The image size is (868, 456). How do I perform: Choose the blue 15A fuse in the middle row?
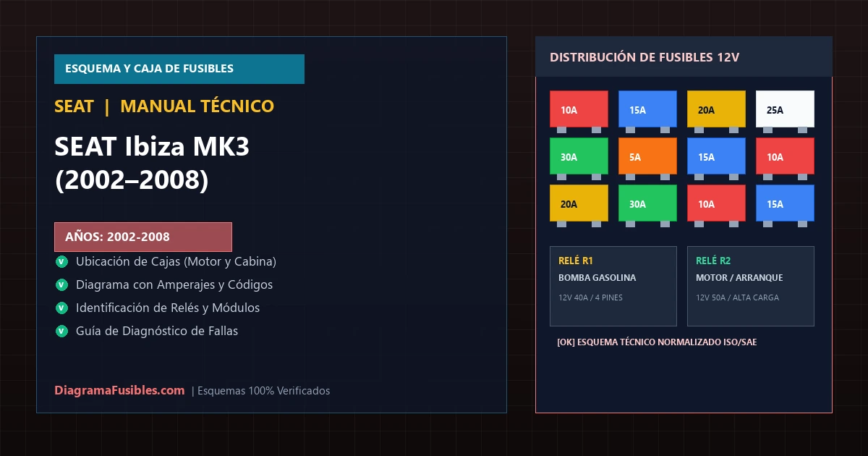point(716,156)
